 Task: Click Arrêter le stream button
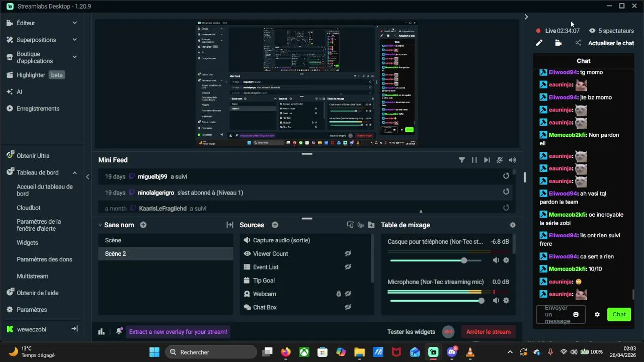488,331
